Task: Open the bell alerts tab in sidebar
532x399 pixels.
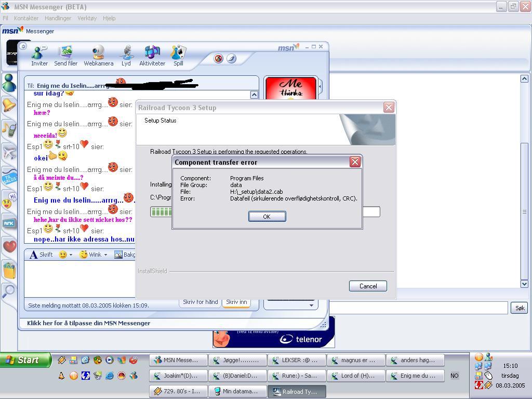Action: 9,105
